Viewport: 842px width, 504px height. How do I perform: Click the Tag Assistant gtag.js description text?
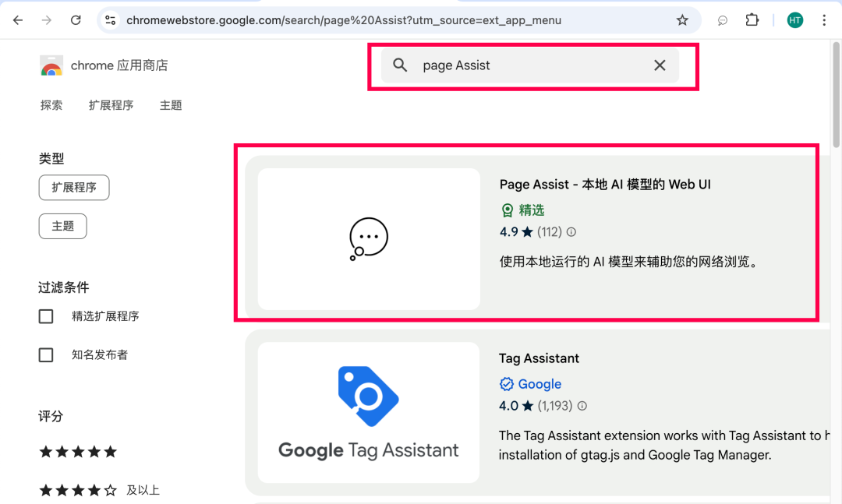click(x=665, y=445)
